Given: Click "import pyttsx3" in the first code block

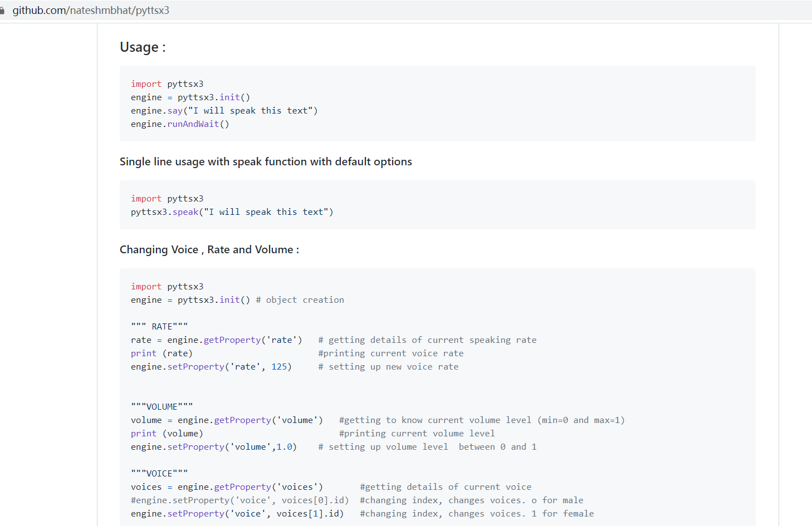Looking at the screenshot, I should click(167, 84).
